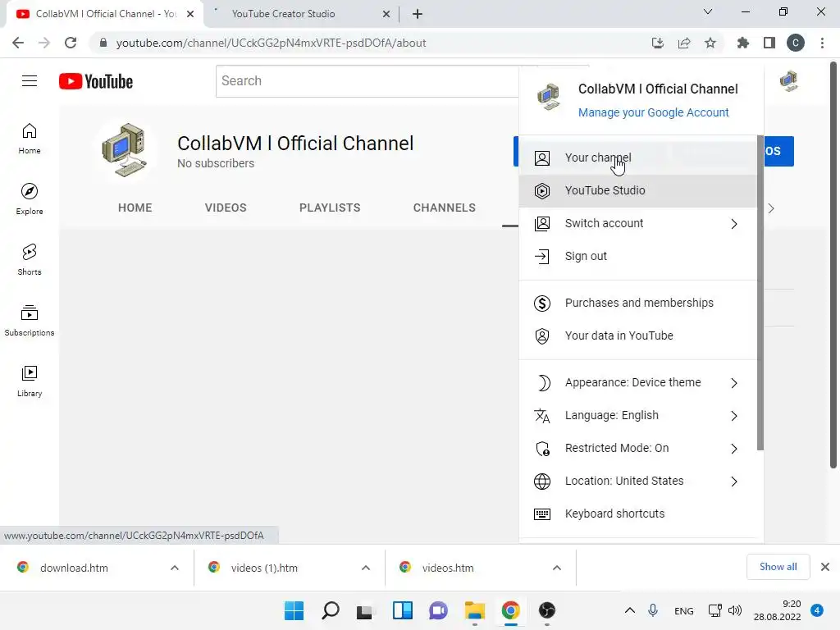Open Your data in YouTube
The width and height of the screenshot is (840, 630).
pos(637,336)
